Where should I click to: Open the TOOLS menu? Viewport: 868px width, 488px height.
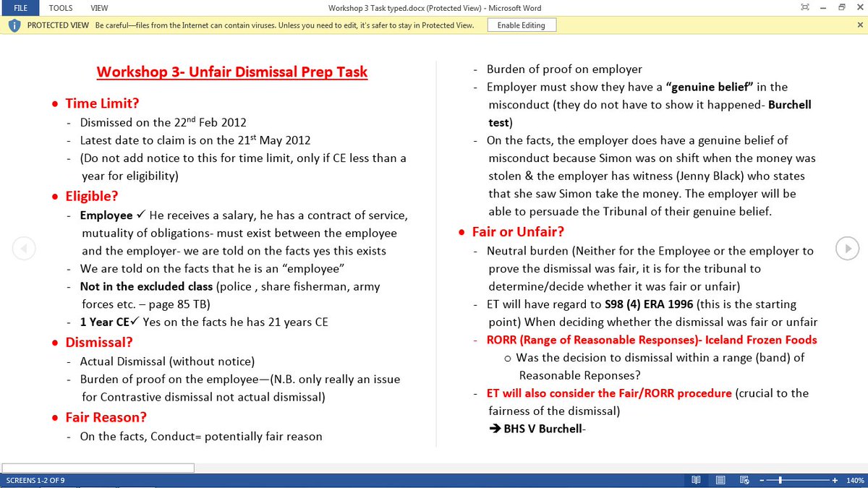click(x=61, y=8)
